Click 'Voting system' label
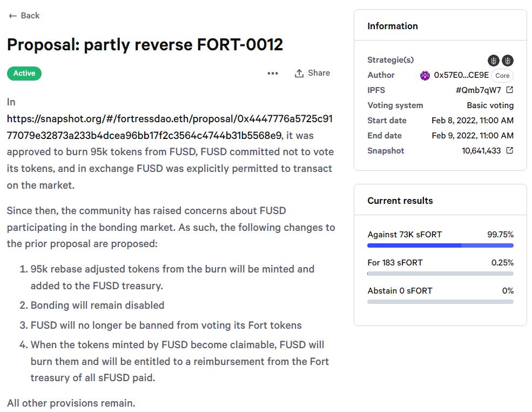This screenshot has height=412, width=532. coord(395,105)
